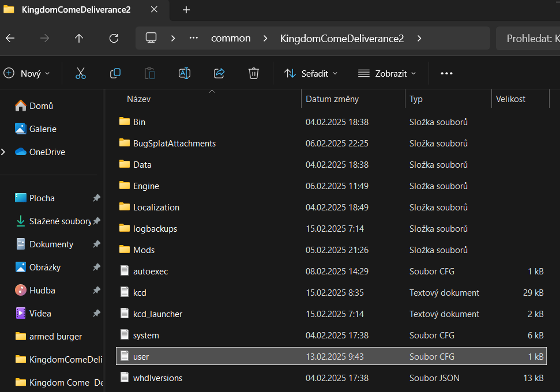This screenshot has width=560, height=392.
Task: Focus the Prohledat search box
Action: (x=528, y=38)
